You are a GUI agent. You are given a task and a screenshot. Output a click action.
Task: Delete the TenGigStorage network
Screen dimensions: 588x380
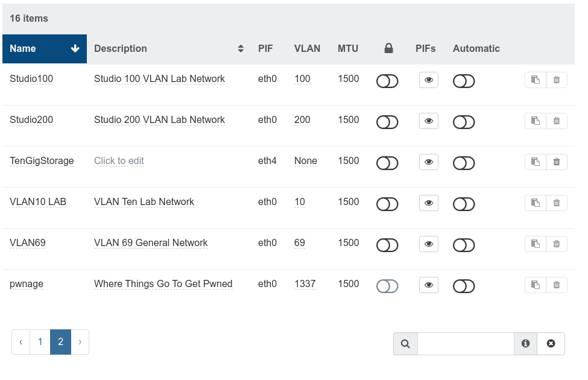point(556,162)
